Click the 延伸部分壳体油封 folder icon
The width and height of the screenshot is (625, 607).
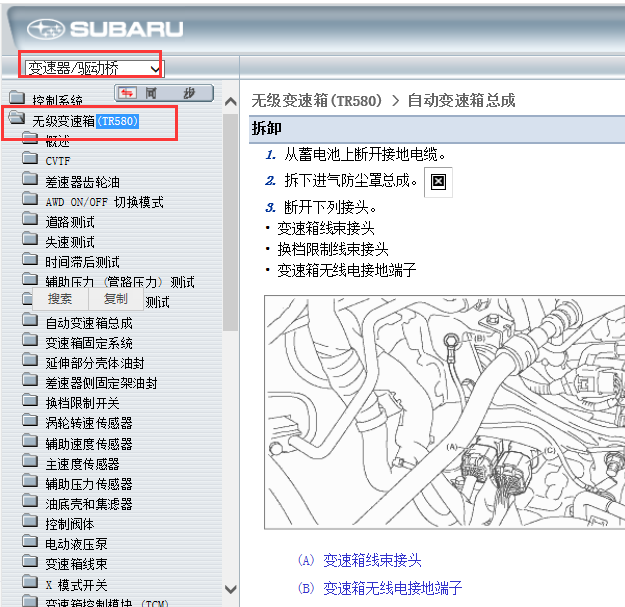pos(30,359)
